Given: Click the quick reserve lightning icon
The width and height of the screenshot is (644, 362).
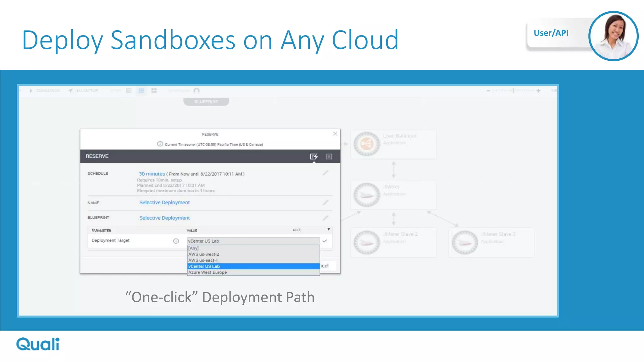Looking at the screenshot, I should pyautogui.click(x=314, y=156).
